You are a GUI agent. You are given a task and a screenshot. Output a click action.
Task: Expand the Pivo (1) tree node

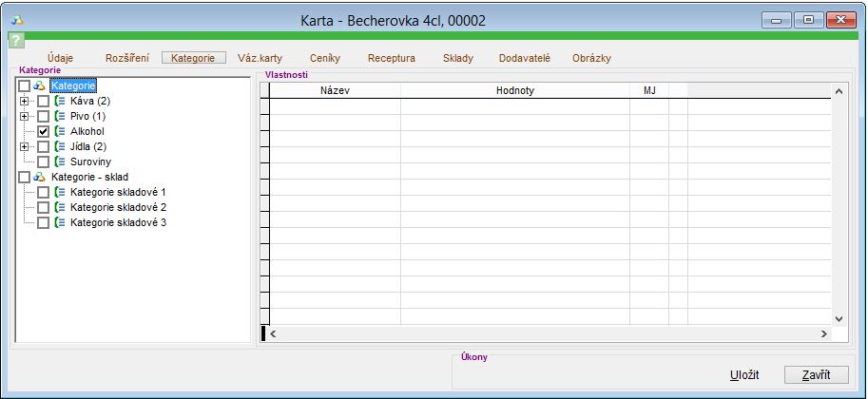(x=25, y=116)
